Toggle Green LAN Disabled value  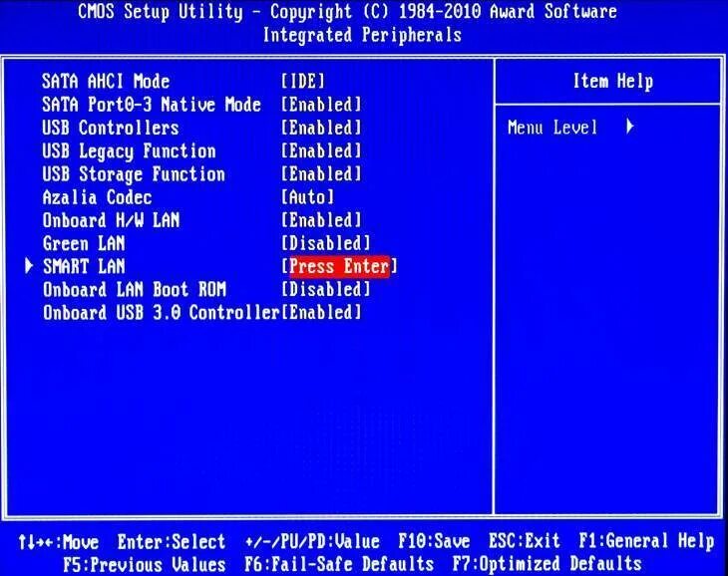[325, 243]
